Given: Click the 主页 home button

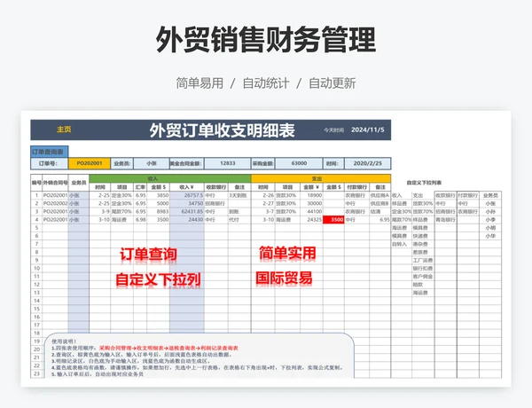Looking at the screenshot, I should pos(64,129).
